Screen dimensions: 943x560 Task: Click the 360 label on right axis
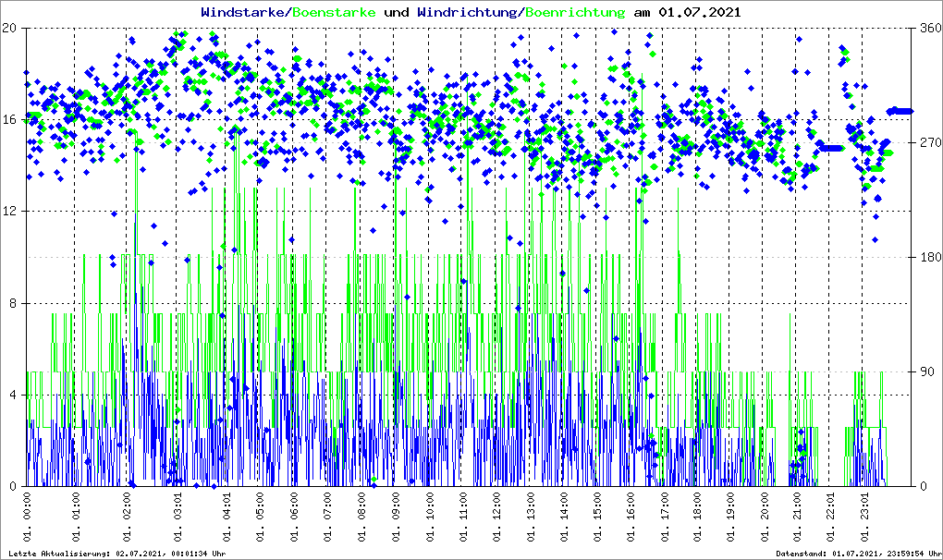point(928,29)
